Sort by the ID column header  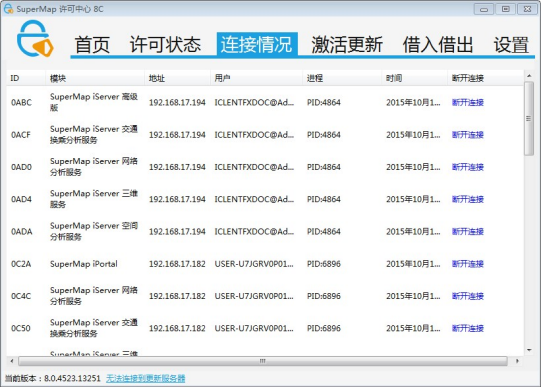coord(26,78)
